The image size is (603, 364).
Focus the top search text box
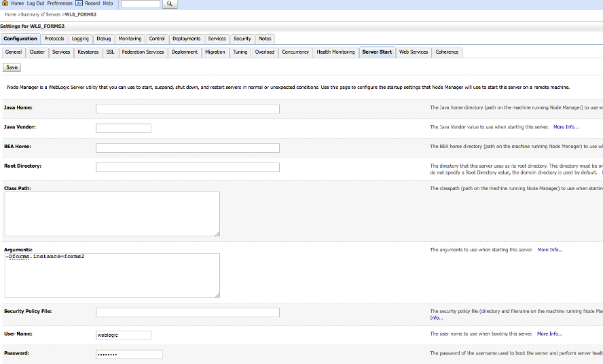coord(141,3)
